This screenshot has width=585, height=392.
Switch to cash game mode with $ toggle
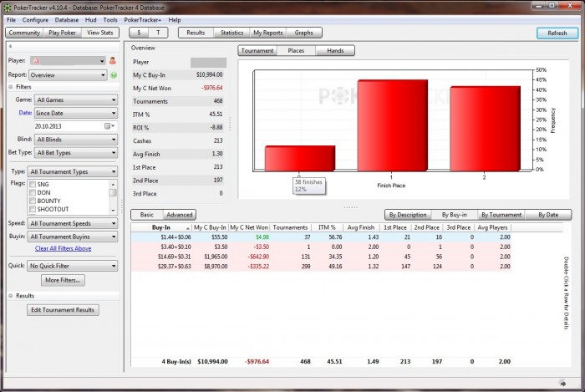click(139, 33)
